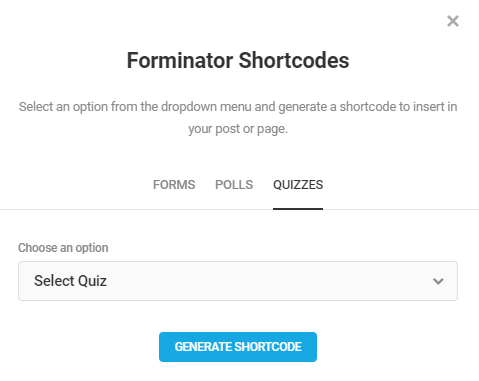Click Generate Shortcode button

click(238, 347)
